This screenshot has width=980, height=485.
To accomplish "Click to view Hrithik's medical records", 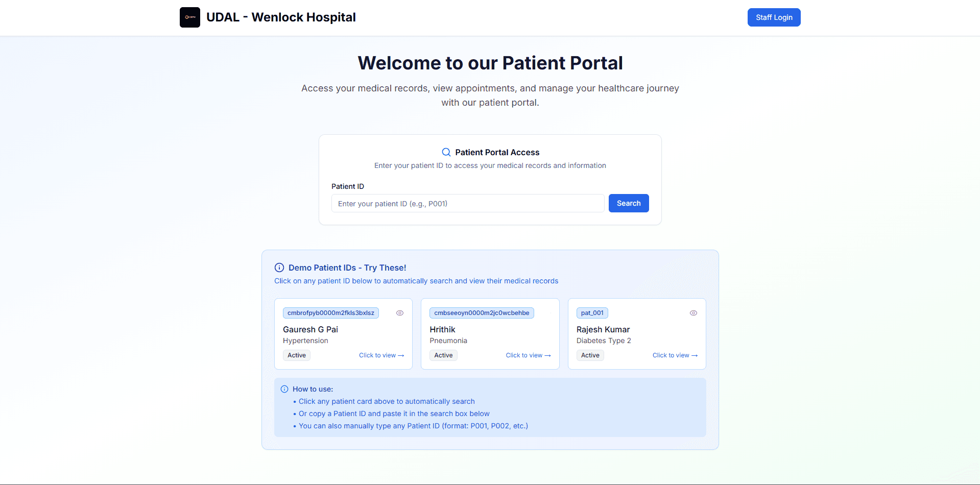I will [525, 355].
